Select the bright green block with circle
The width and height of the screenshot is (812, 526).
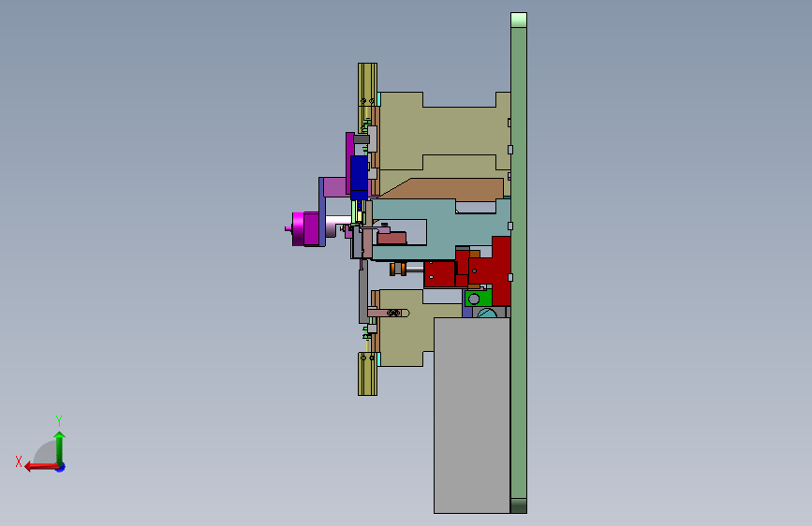pyautogui.click(x=478, y=299)
